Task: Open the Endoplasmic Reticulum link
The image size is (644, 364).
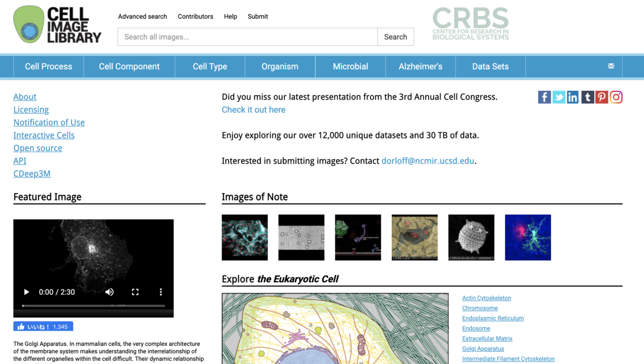Action: tap(493, 318)
